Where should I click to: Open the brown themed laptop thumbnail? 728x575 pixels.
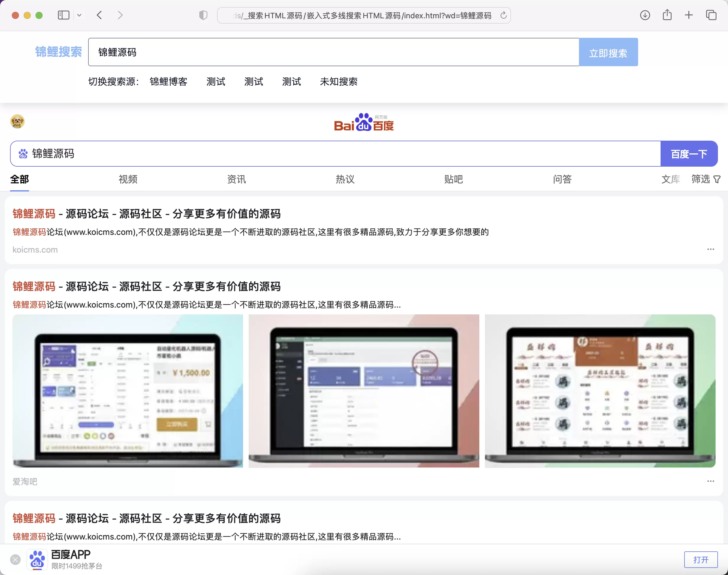pos(600,391)
